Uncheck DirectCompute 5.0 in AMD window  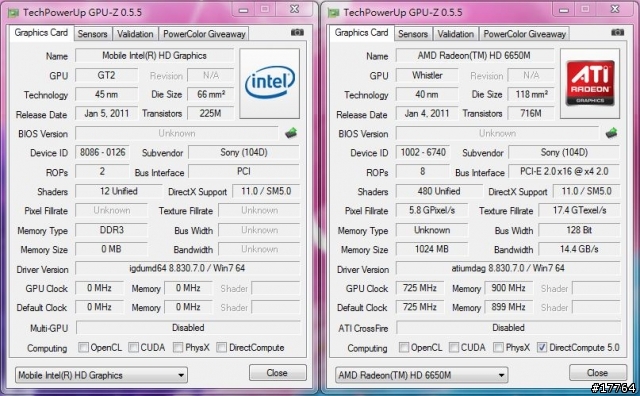click(542, 347)
